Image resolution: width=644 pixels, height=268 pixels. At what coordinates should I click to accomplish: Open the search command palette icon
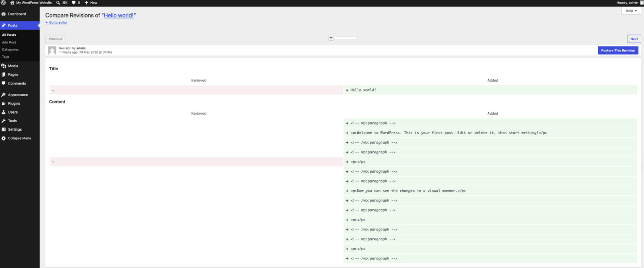coord(59,3)
